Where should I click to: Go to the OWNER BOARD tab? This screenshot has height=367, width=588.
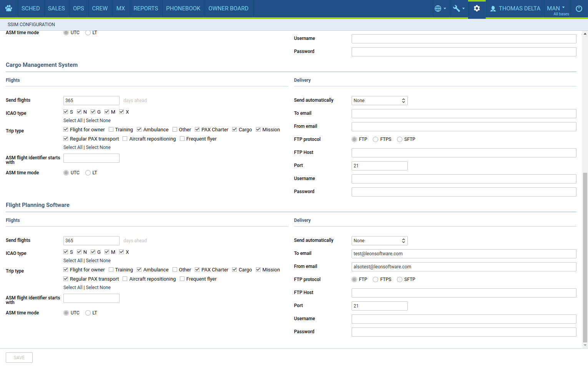point(228,8)
